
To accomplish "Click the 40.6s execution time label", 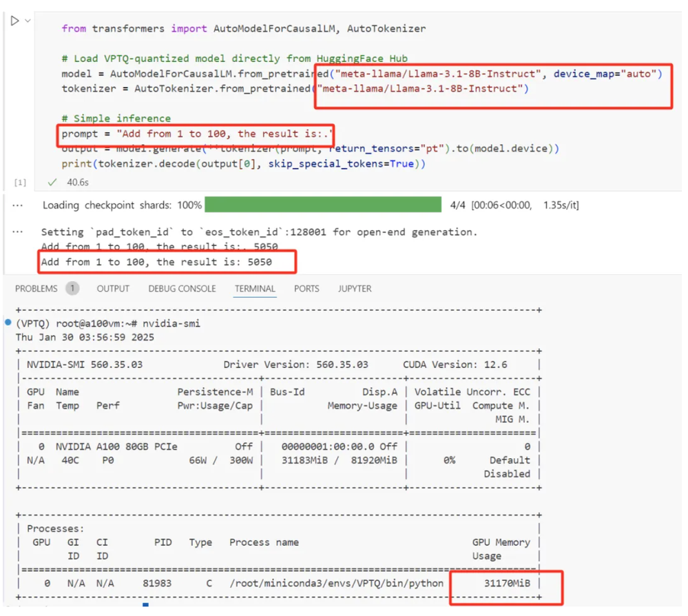I will tap(78, 182).
